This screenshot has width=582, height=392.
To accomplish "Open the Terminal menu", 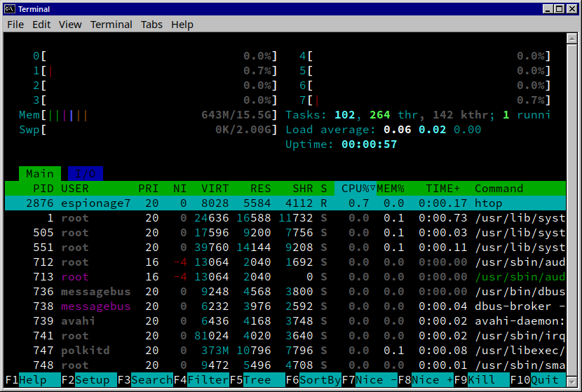I will (111, 25).
